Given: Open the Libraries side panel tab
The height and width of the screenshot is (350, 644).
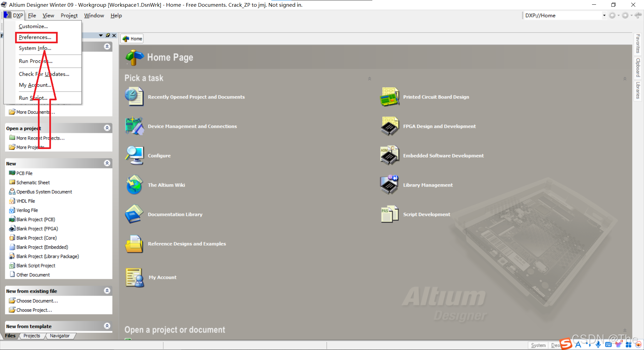Looking at the screenshot, I should click(638, 91).
